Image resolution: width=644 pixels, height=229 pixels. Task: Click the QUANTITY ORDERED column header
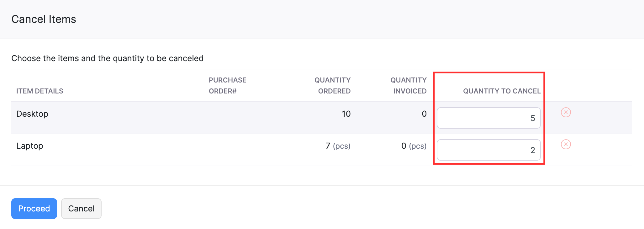[333, 85]
